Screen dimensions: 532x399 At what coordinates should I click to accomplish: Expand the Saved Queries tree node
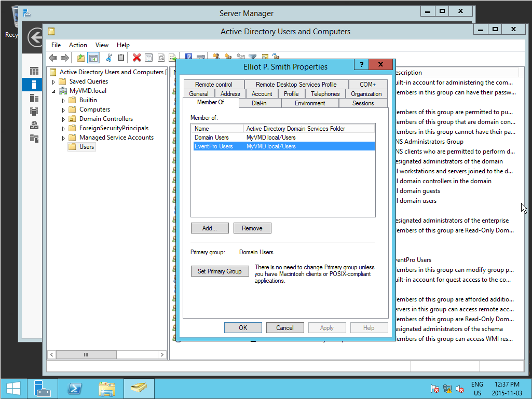click(x=53, y=82)
